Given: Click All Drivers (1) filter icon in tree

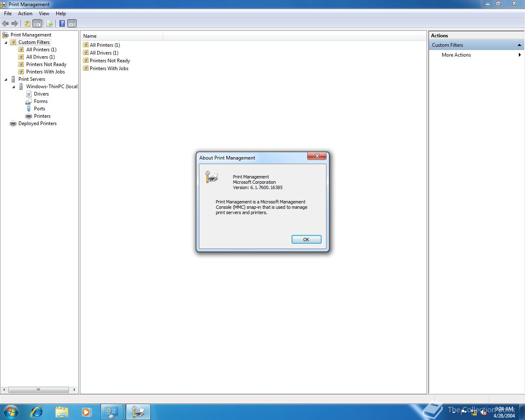Looking at the screenshot, I should tap(21, 57).
